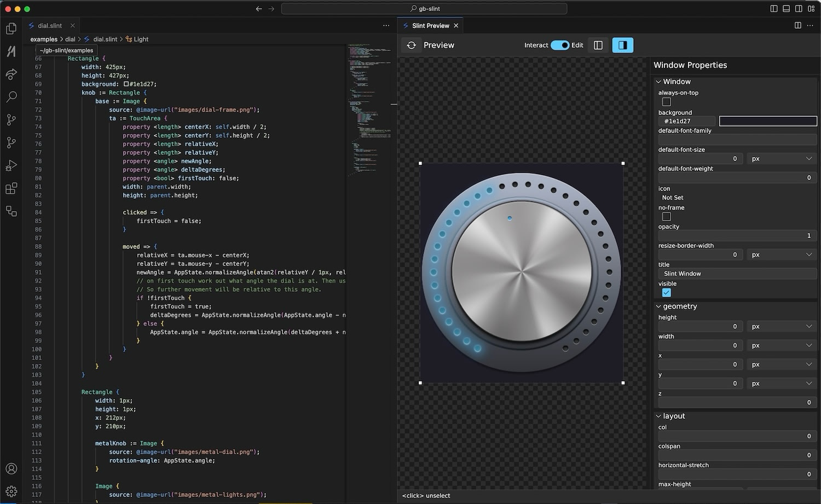Collapse the Window properties section
The image size is (821, 504).
[658, 82]
